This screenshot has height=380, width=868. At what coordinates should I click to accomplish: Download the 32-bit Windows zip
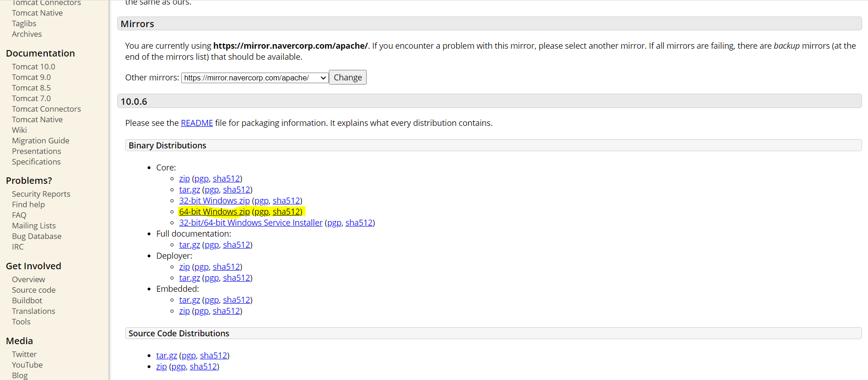click(214, 201)
